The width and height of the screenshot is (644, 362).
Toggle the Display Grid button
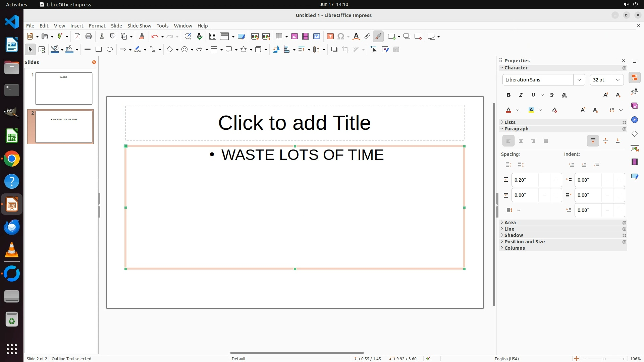(212, 37)
